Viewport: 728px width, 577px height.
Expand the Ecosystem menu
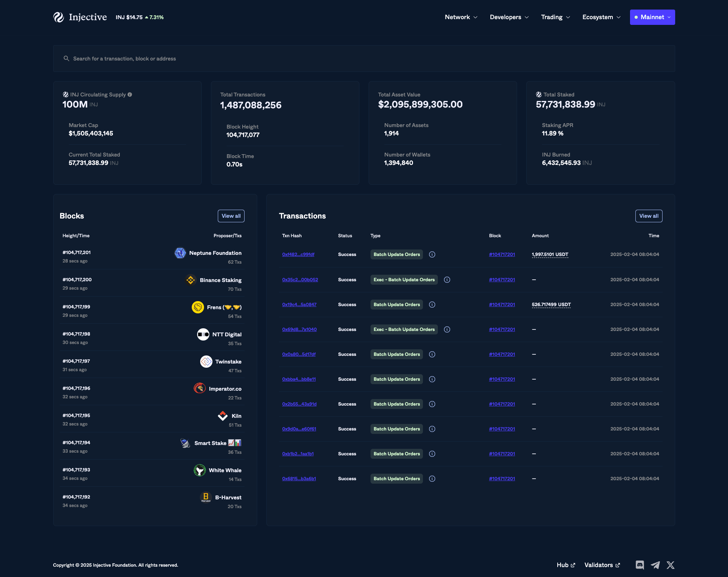(x=601, y=17)
